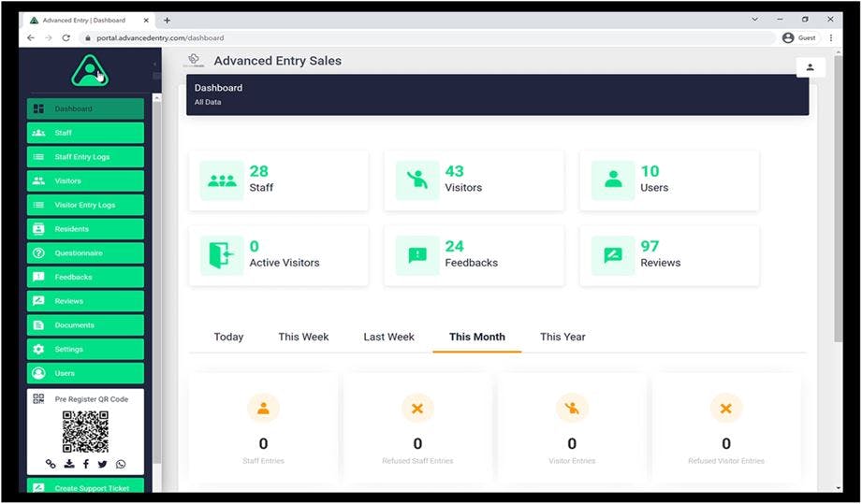Viewport: 862px width, 504px height.
Task: Open the Guest profile button in browser
Action: point(799,38)
